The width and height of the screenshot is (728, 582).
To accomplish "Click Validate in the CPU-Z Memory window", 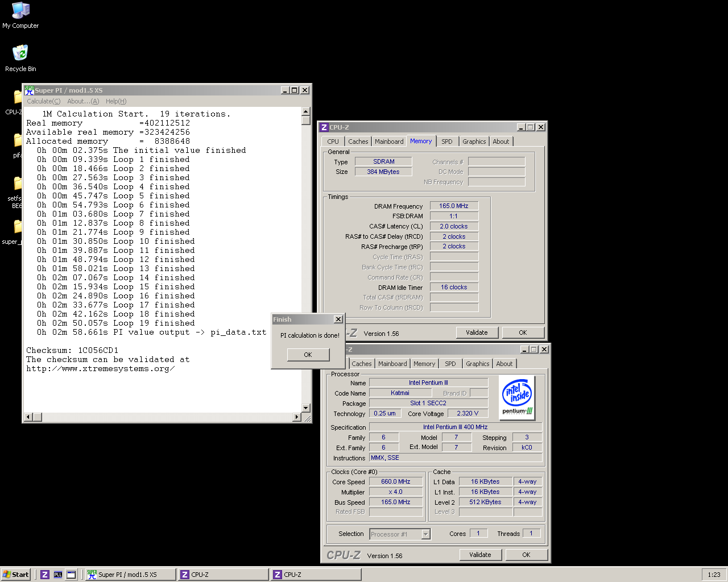I will point(477,332).
